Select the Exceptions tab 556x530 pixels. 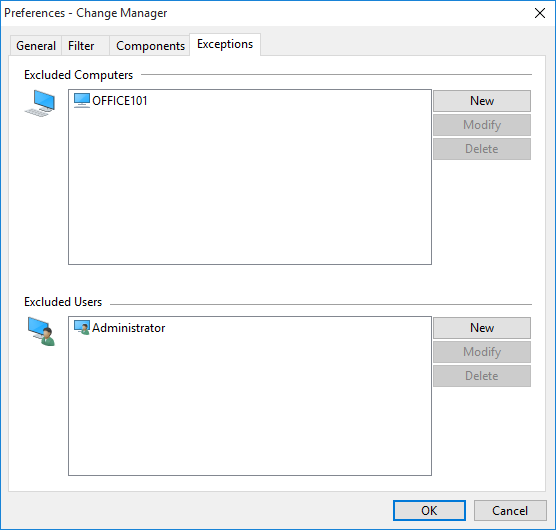click(x=225, y=44)
